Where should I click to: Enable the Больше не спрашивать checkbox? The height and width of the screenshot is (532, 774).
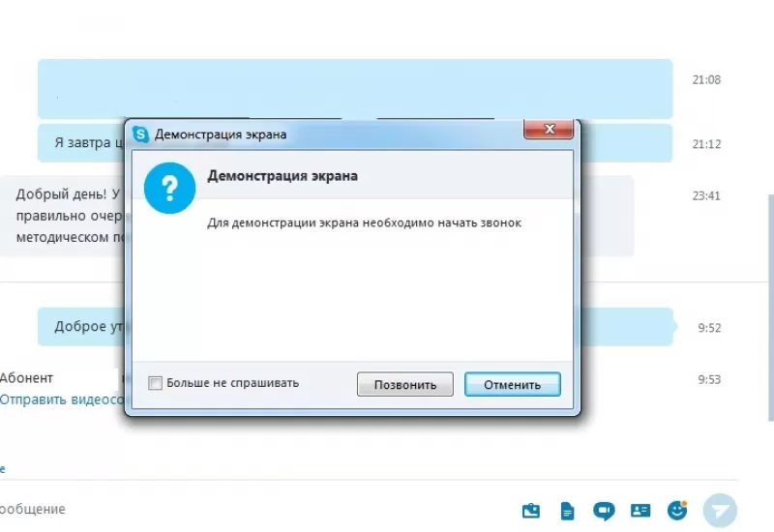click(155, 383)
